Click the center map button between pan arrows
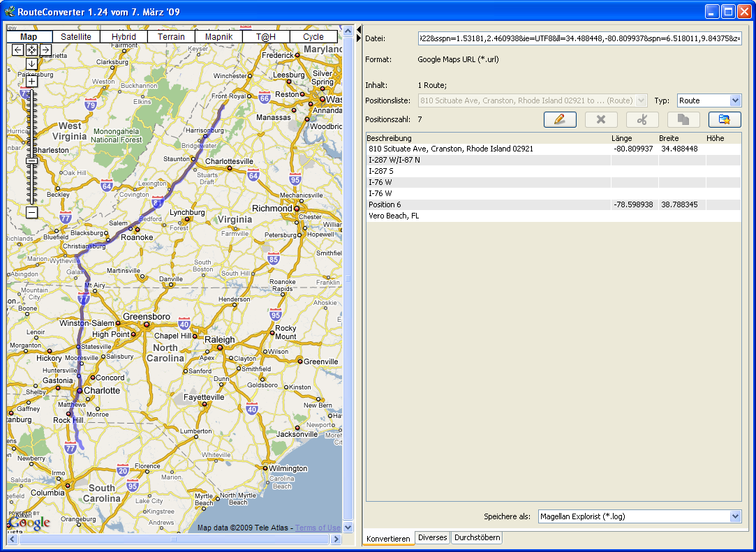 click(31, 50)
